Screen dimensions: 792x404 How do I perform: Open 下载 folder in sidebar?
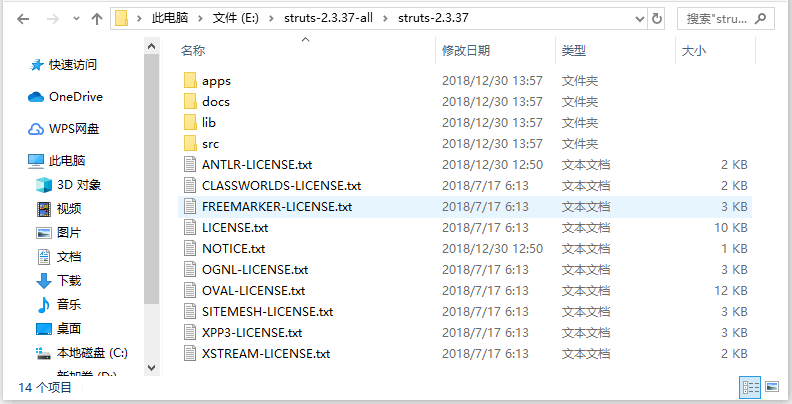[69, 280]
